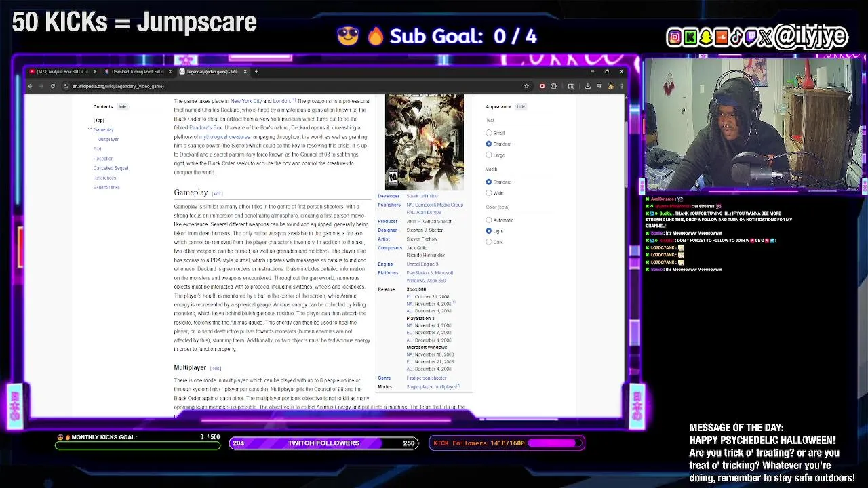Hide the Appearance panel
868x488 pixels.
pyautogui.click(x=521, y=106)
